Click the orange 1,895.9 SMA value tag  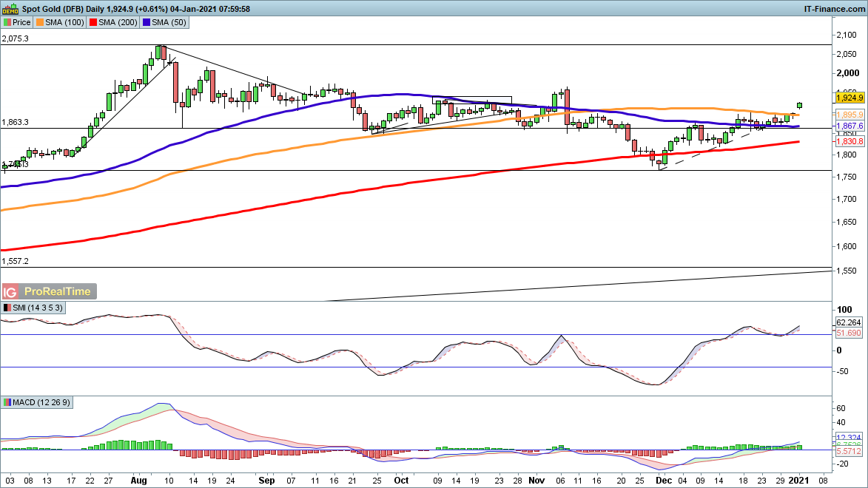850,115
